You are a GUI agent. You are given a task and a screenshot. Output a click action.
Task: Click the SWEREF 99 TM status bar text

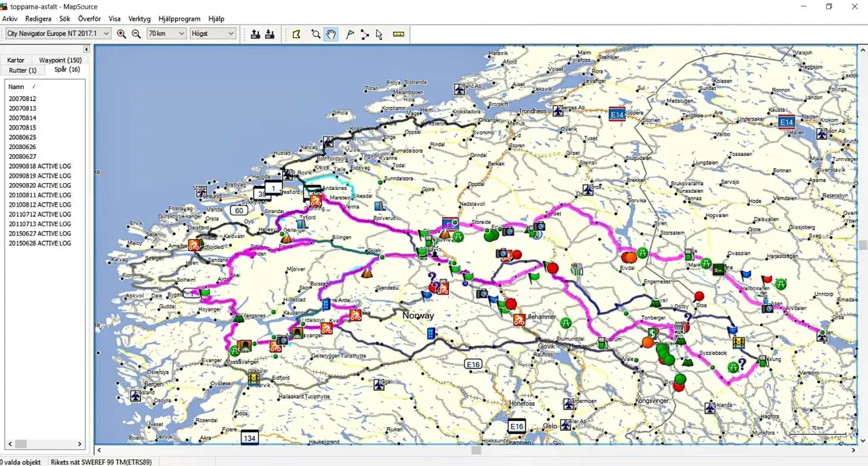tap(100, 462)
